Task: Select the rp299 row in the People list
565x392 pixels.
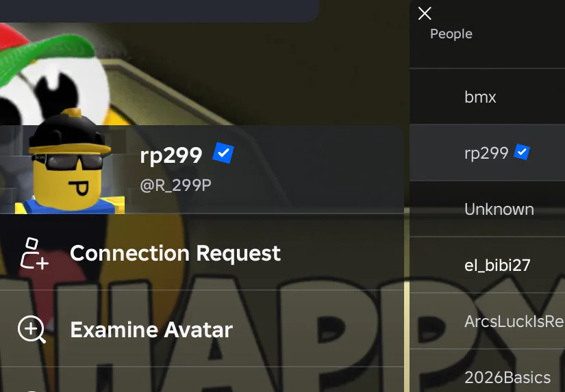Action: [x=487, y=153]
